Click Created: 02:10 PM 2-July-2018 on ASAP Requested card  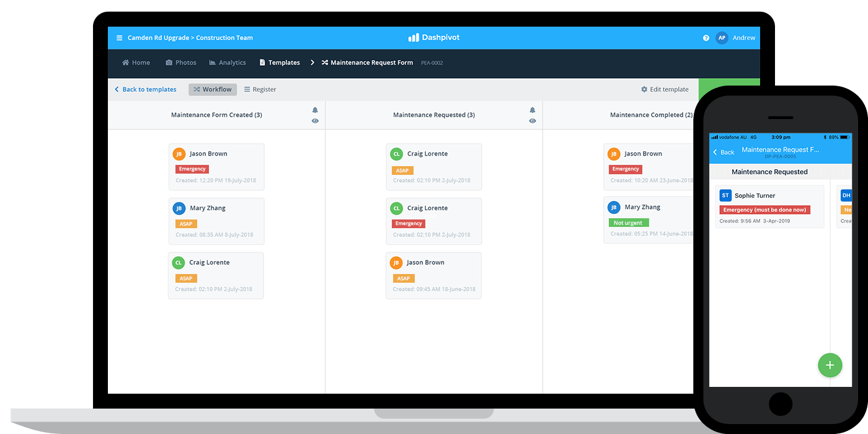(x=432, y=180)
